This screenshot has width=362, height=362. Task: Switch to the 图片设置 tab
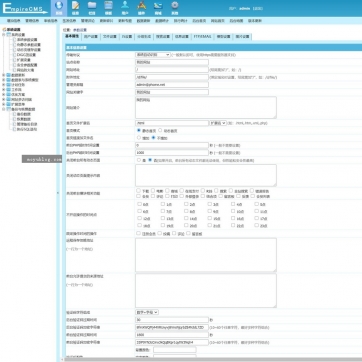(x=242, y=37)
